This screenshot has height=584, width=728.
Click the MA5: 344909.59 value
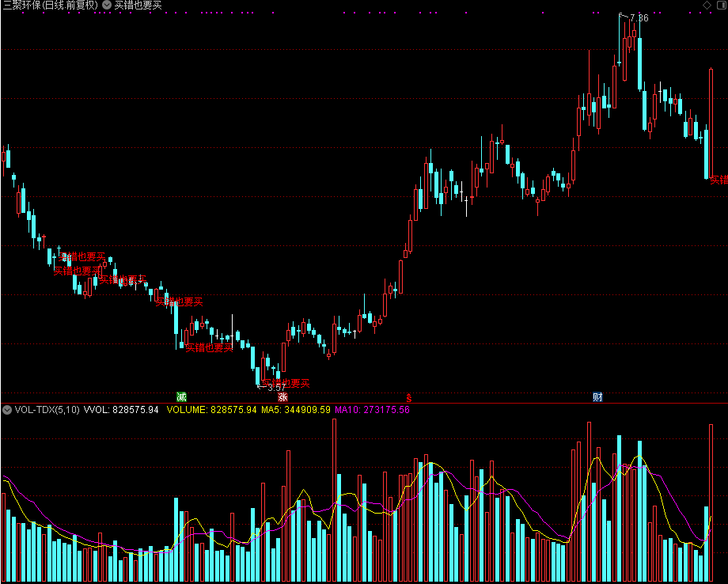tap(296, 410)
